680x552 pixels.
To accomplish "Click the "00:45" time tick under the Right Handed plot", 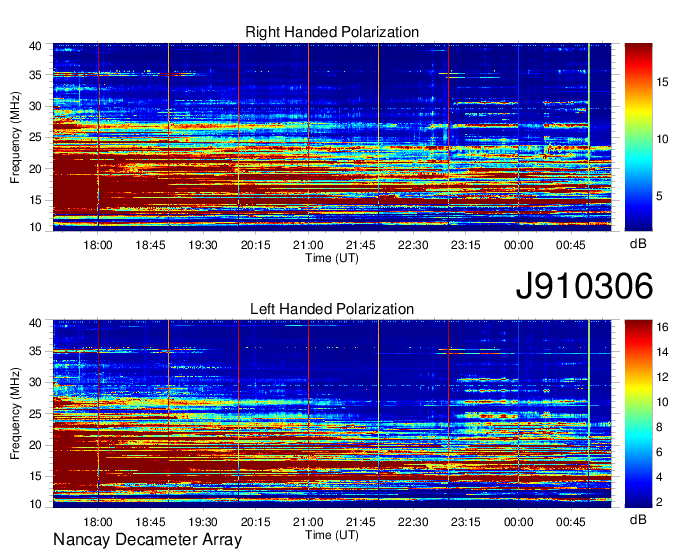I will 571,245.
